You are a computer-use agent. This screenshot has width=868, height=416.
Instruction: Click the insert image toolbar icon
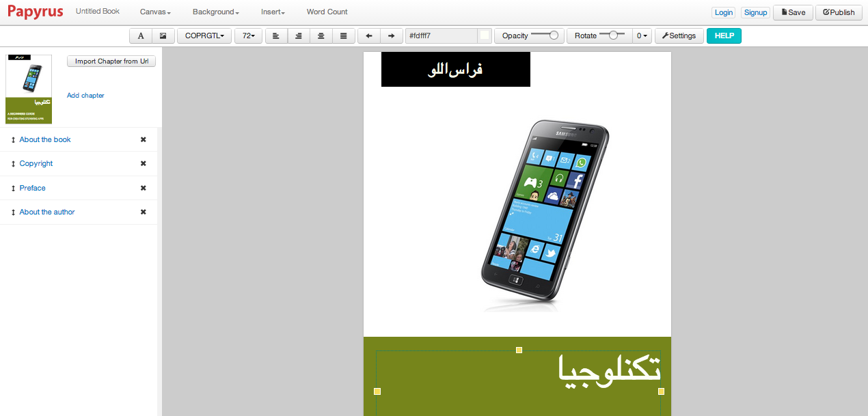click(163, 36)
